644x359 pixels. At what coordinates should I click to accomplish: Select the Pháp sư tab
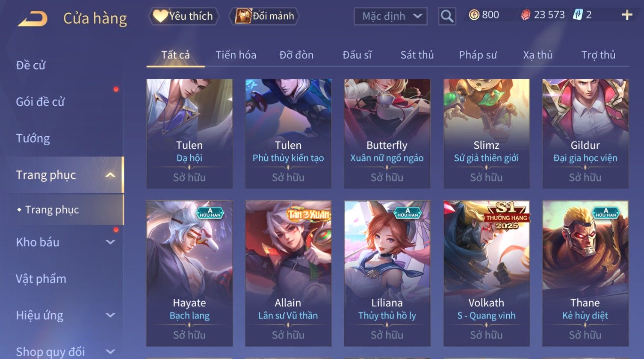tap(478, 55)
